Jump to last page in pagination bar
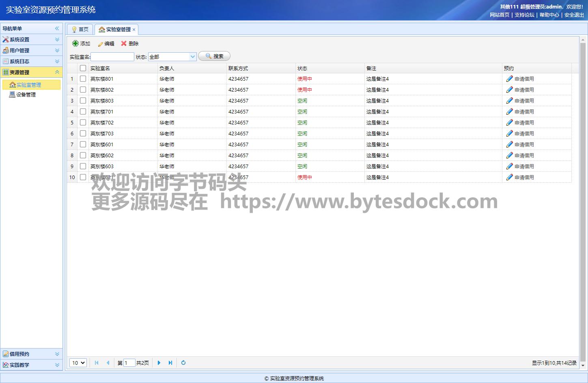Screen dimensions: 588x383 click(170, 363)
